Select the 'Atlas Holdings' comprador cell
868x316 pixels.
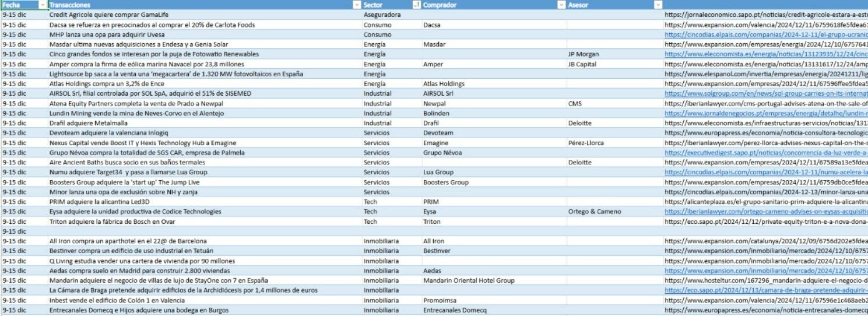[x=494, y=83]
